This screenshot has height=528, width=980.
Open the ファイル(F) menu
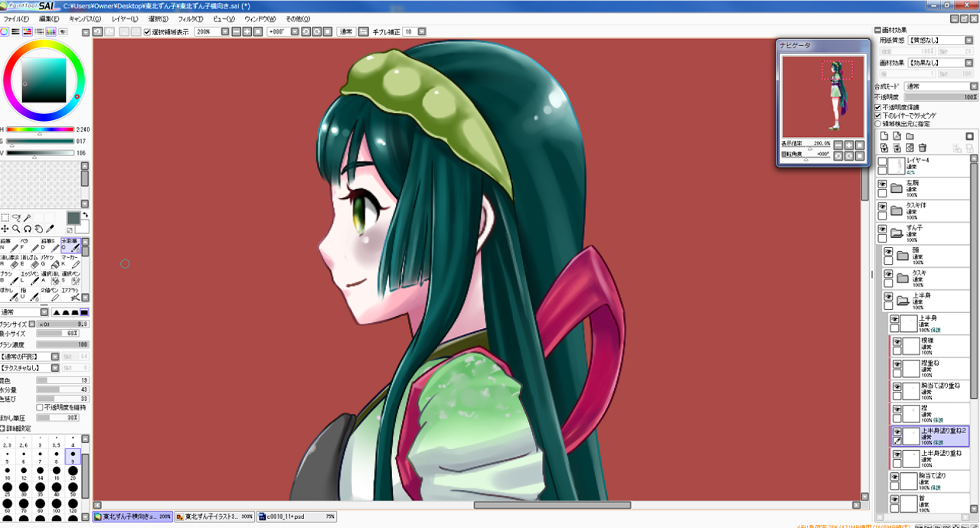coord(16,18)
